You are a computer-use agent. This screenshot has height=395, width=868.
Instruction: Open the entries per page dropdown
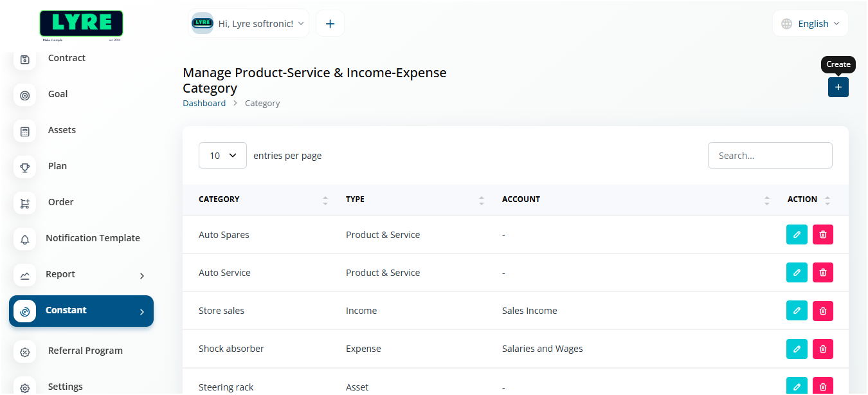[222, 156]
